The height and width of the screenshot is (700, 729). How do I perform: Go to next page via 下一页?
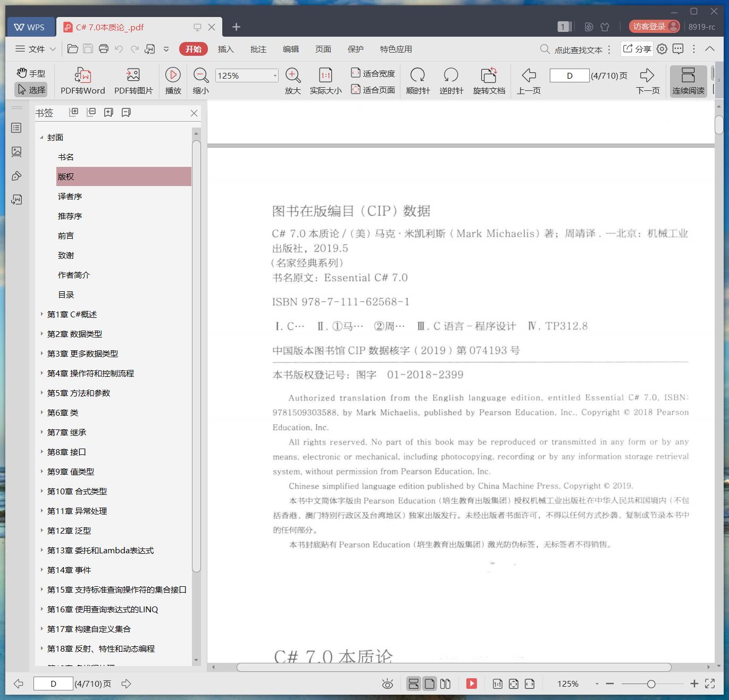click(x=648, y=81)
